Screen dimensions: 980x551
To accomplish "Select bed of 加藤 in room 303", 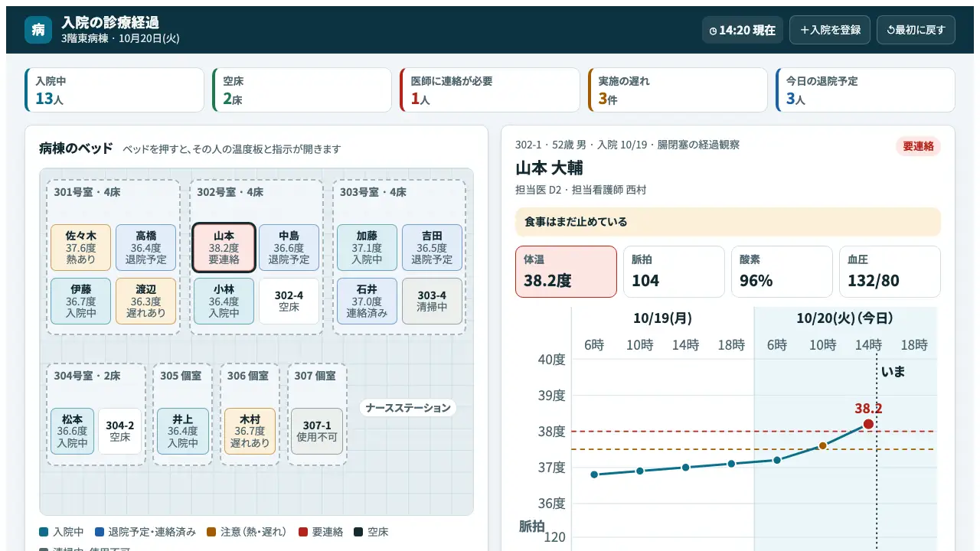I will (367, 247).
